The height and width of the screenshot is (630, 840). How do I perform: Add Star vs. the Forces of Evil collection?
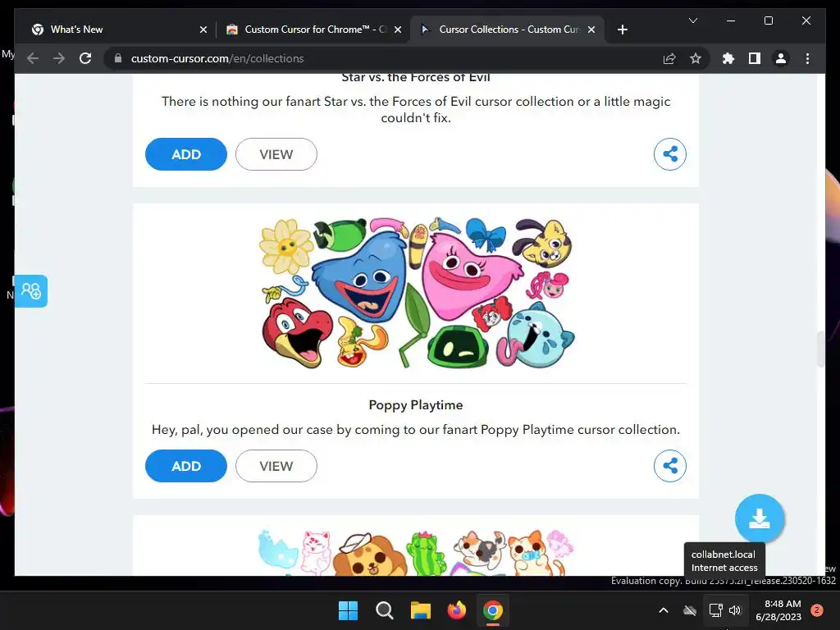click(186, 154)
